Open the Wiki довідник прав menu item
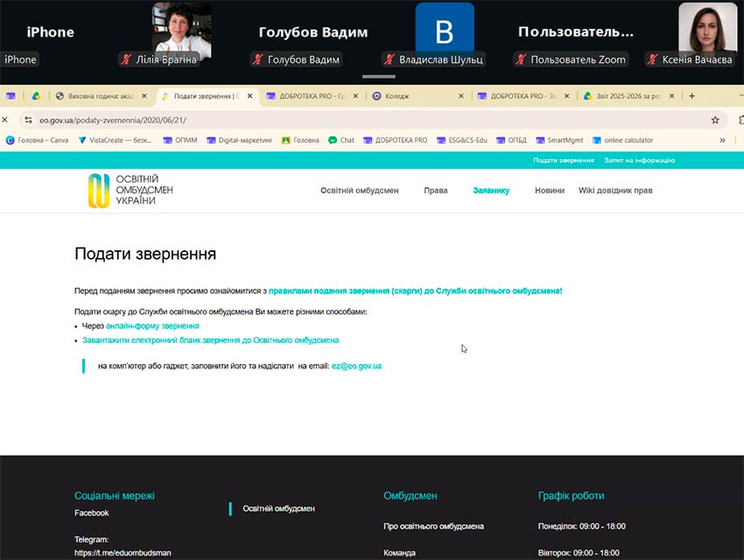 point(615,190)
